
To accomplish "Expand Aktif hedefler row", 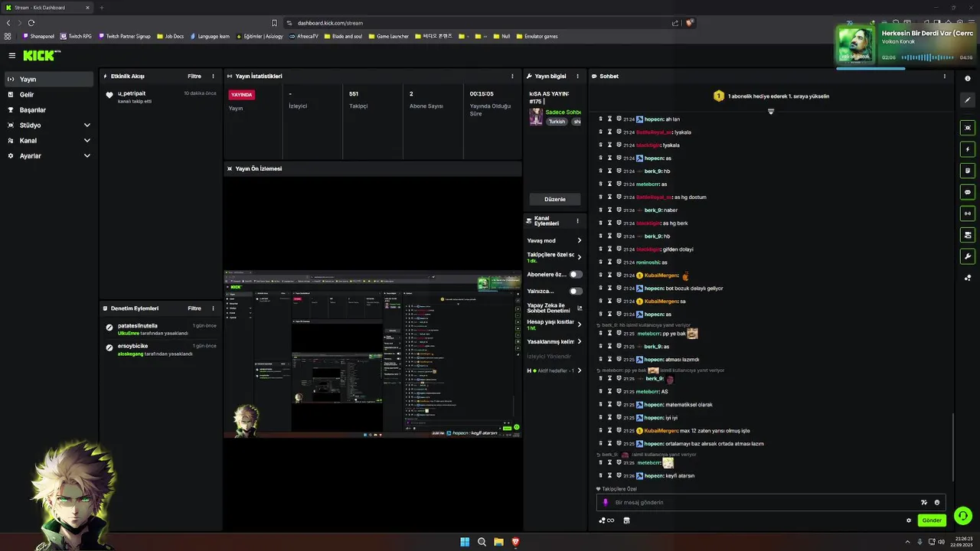I will 554,370.
